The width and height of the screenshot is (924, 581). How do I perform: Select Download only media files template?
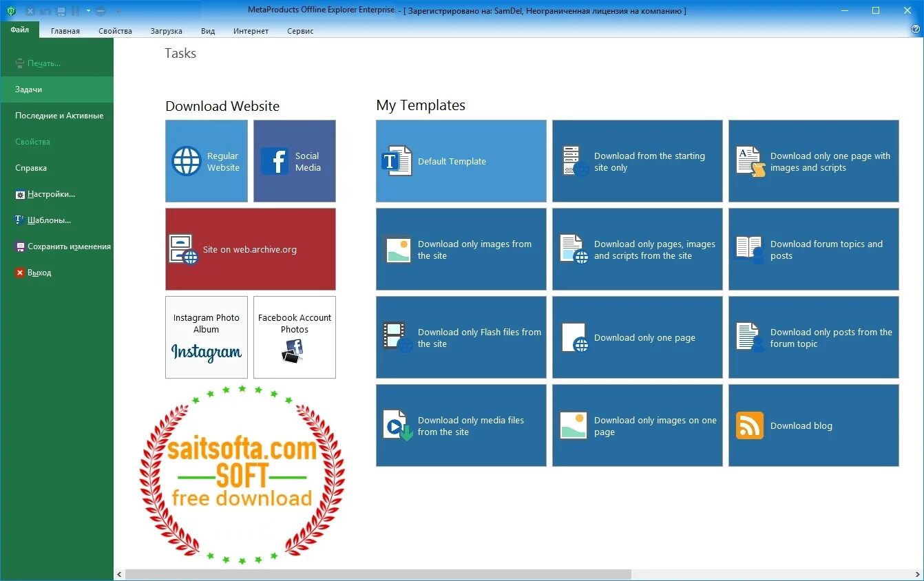coord(461,425)
